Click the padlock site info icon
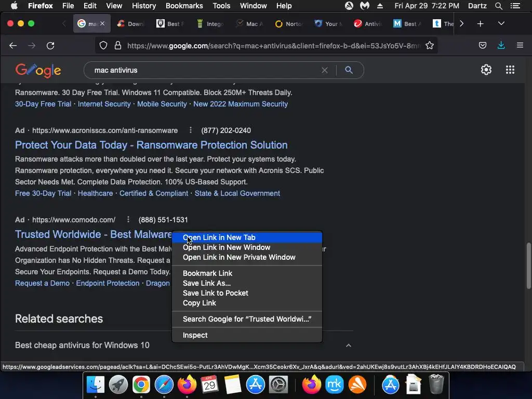 118,46
